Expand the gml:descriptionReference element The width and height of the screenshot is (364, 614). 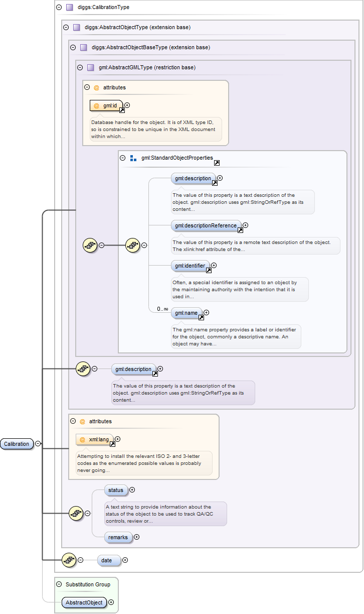(x=245, y=225)
